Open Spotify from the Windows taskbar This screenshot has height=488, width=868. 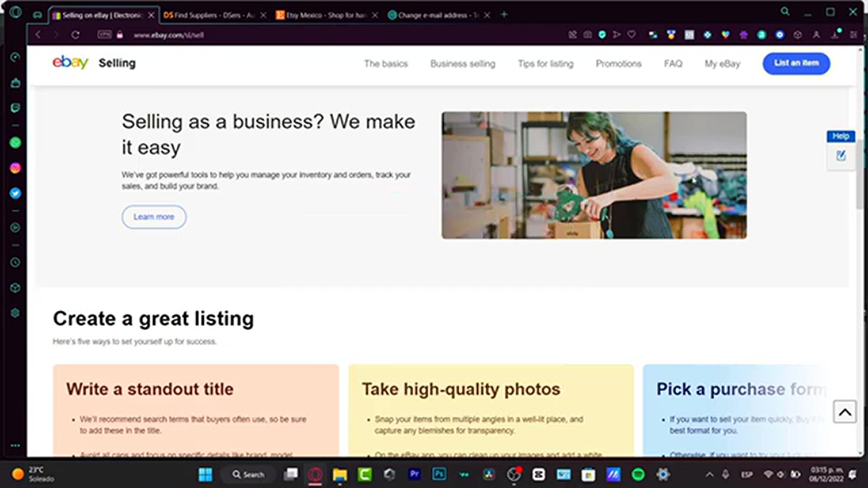click(x=638, y=474)
